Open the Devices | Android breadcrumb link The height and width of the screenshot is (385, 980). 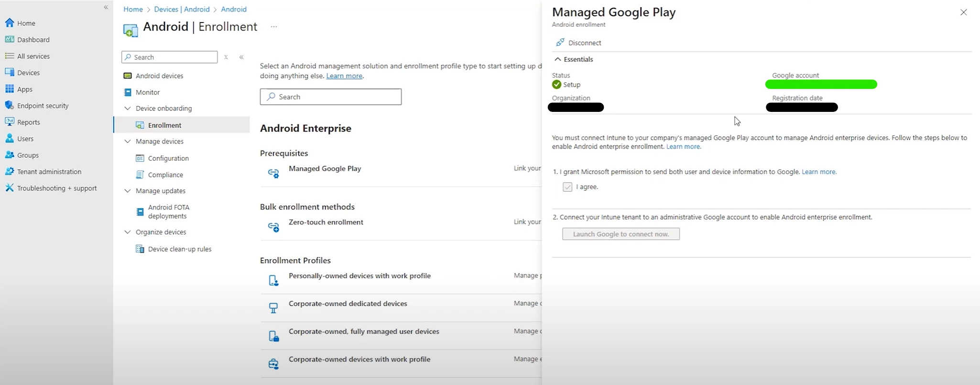[182, 9]
